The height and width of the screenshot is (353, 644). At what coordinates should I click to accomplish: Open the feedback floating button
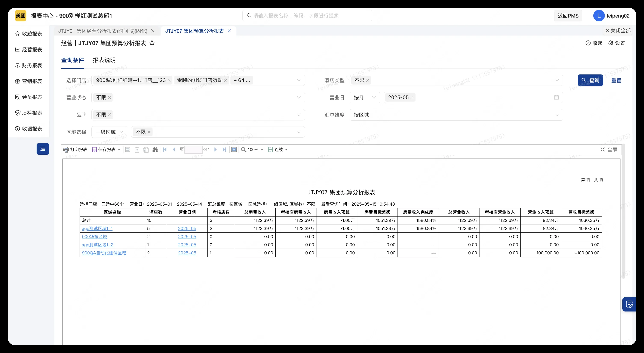tap(629, 304)
